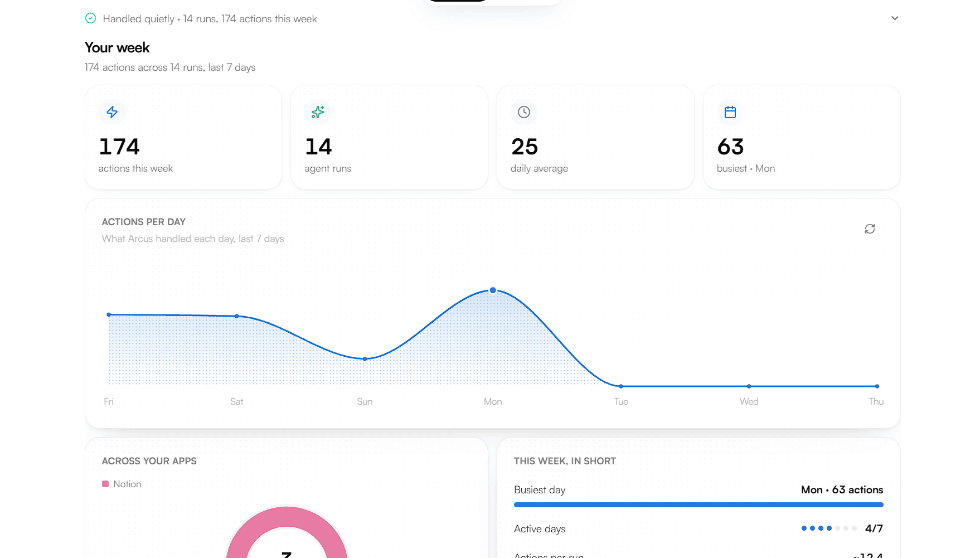Click the 'Active days' row label

(540, 529)
